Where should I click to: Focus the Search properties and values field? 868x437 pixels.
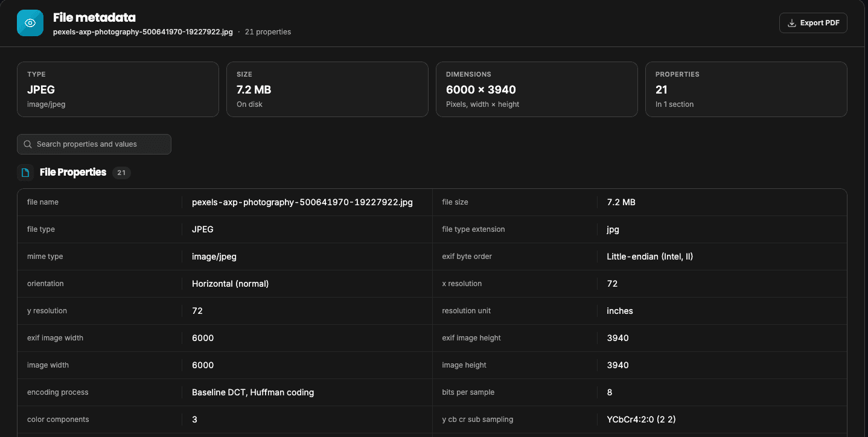[94, 144]
